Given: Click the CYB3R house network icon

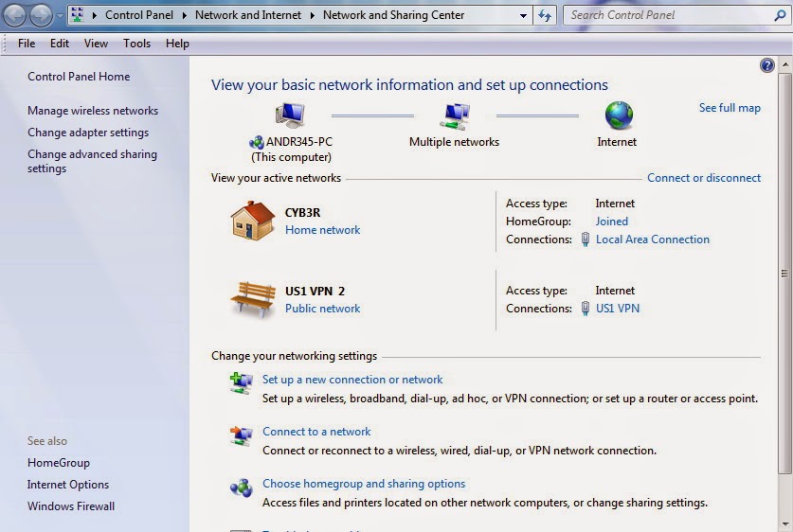Looking at the screenshot, I should (x=252, y=221).
